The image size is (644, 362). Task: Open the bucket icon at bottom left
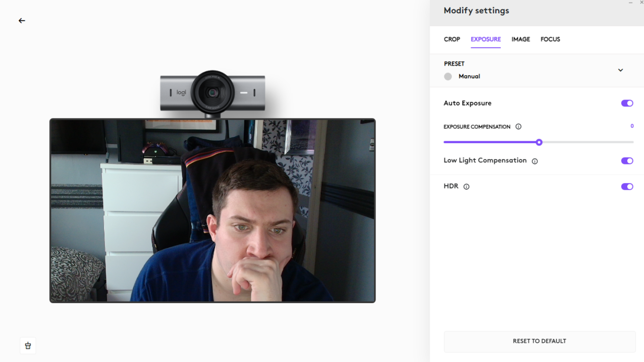(x=28, y=346)
